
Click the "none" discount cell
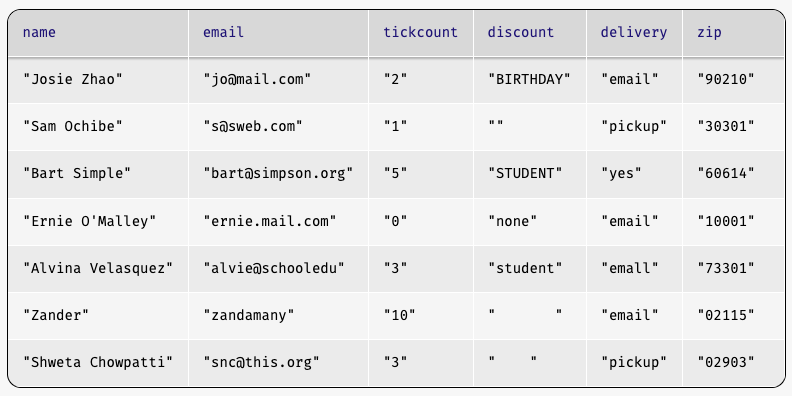530,222
